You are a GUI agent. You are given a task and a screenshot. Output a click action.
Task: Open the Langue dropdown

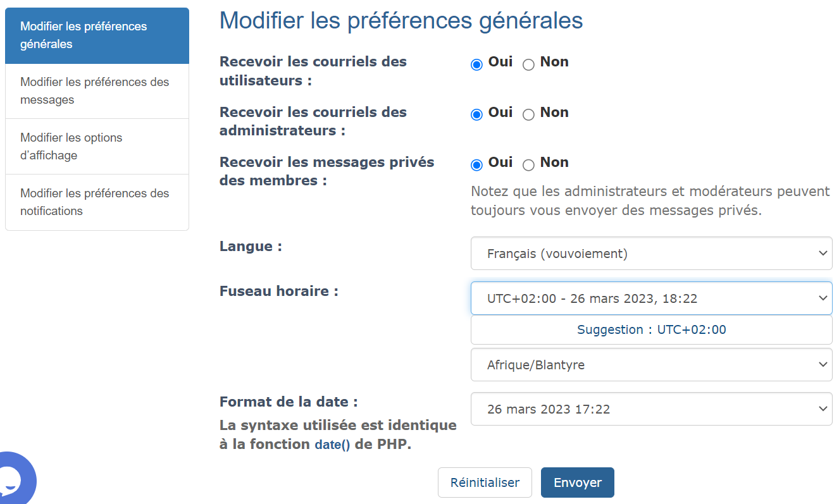651,254
